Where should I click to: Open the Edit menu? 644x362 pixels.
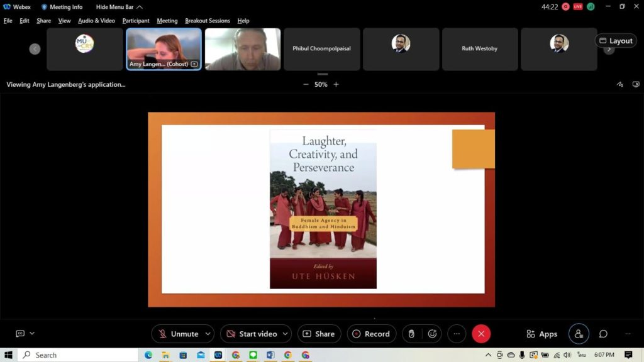click(25, 21)
